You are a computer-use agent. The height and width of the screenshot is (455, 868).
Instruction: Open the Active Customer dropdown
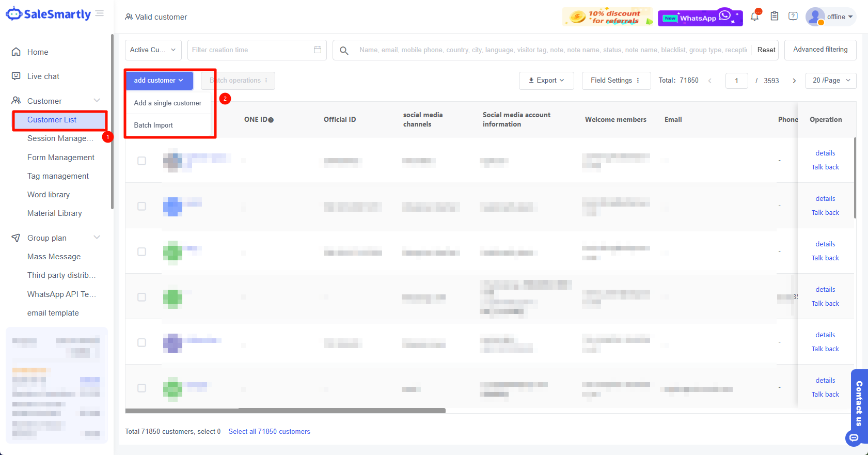pyautogui.click(x=153, y=50)
